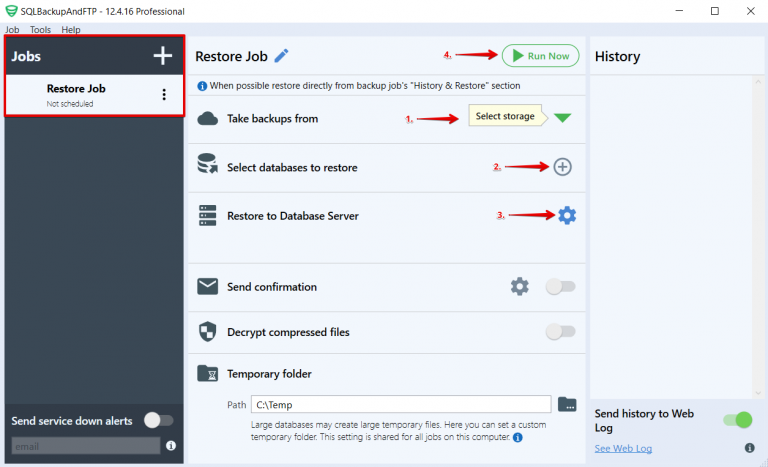
Task: Open Restore to Database Server gear settings
Action: pos(567,215)
